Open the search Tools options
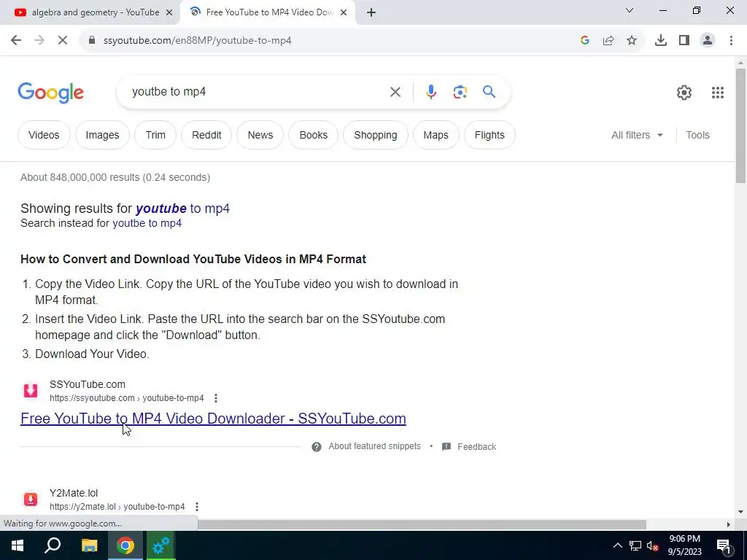Viewport: 747px width, 560px height. (x=698, y=135)
